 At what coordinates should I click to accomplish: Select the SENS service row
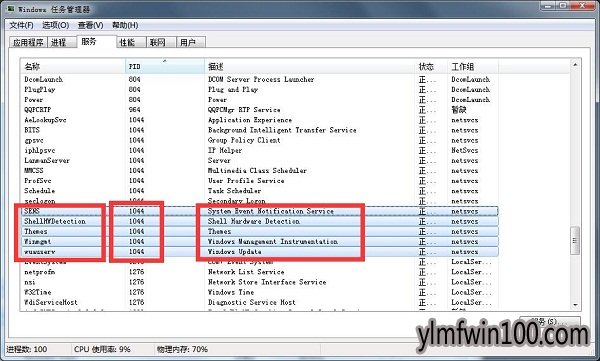(x=259, y=211)
